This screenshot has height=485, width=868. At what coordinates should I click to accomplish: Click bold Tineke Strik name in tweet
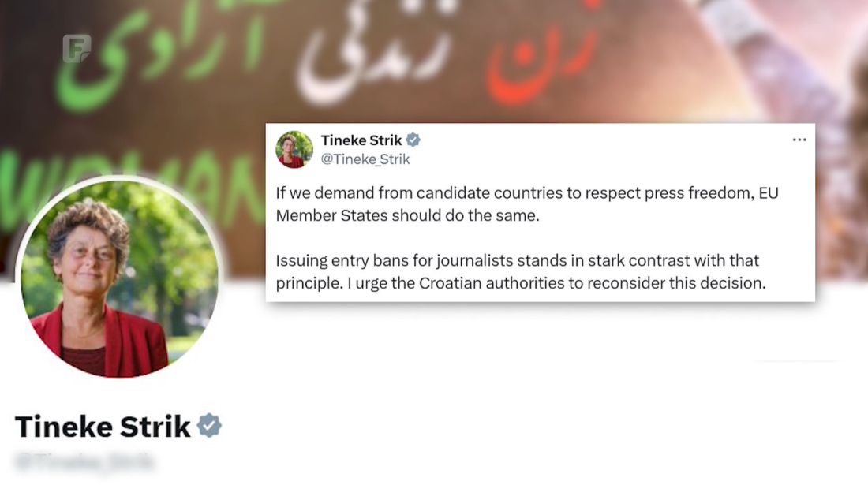[x=361, y=140]
